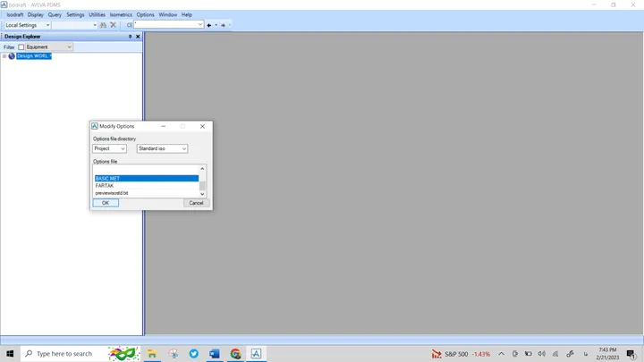Viewport: 644px width, 362px height.
Task: Click the Design WORL globe icon
Action: 12,56
